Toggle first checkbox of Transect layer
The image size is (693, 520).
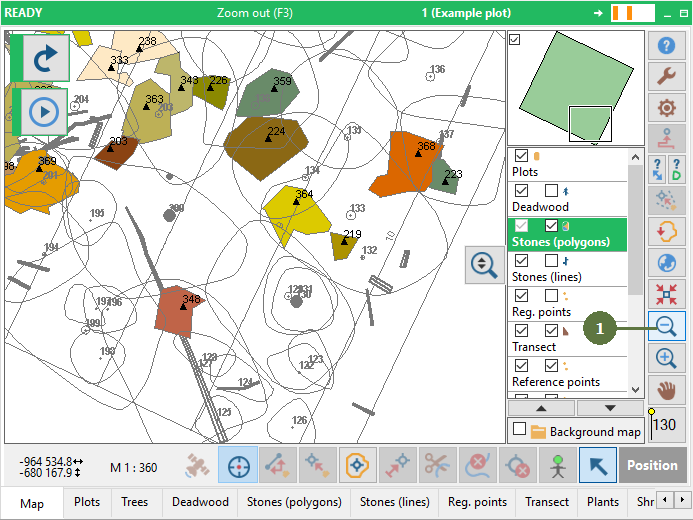[x=521, y=330]
